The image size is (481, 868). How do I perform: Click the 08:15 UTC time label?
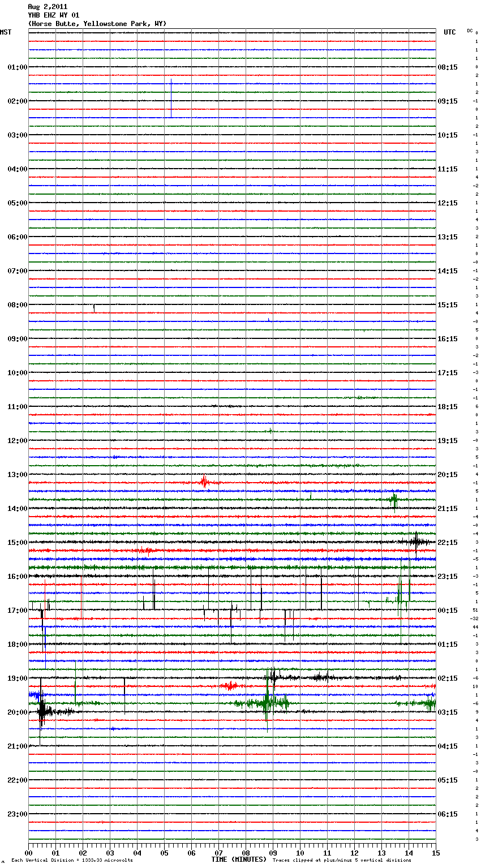point(448,67)
